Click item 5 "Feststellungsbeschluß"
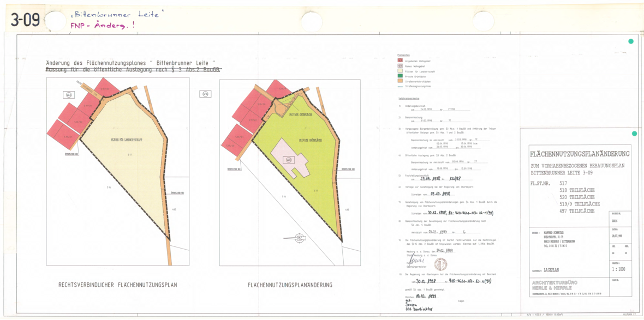Viewport: 644px width, 320px height. (x=418, y=176)
